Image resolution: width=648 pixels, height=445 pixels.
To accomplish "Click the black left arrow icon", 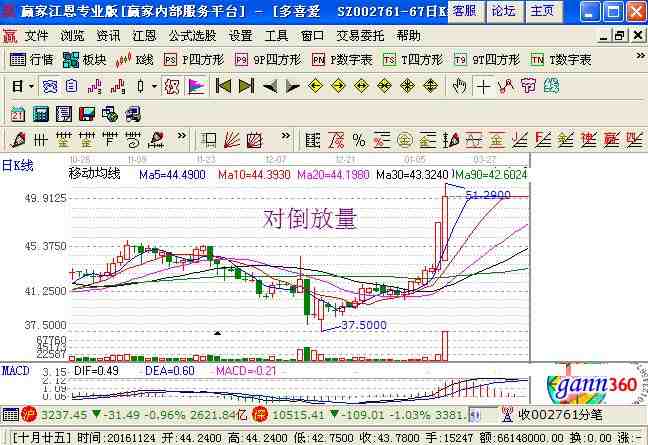I will point(270,87).
